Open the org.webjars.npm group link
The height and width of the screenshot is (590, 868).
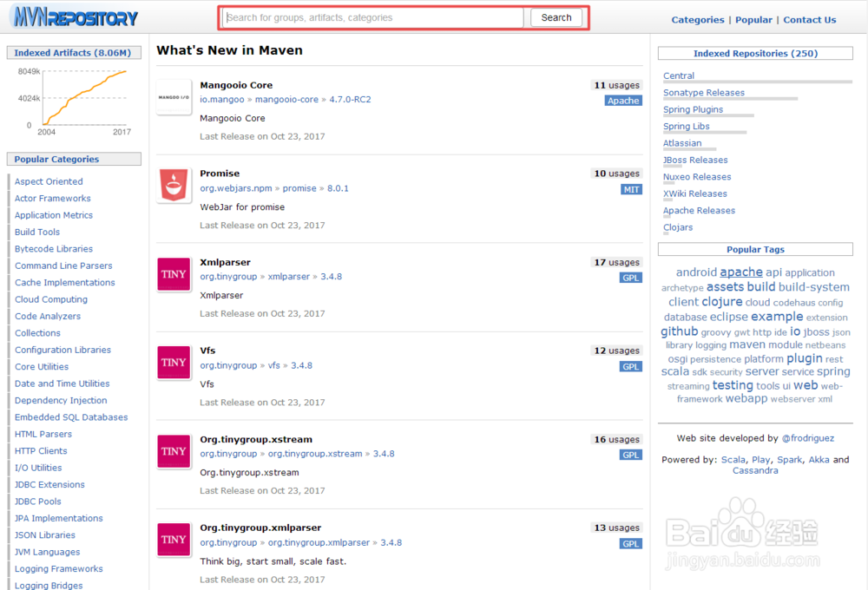click(x=236, y=188)
